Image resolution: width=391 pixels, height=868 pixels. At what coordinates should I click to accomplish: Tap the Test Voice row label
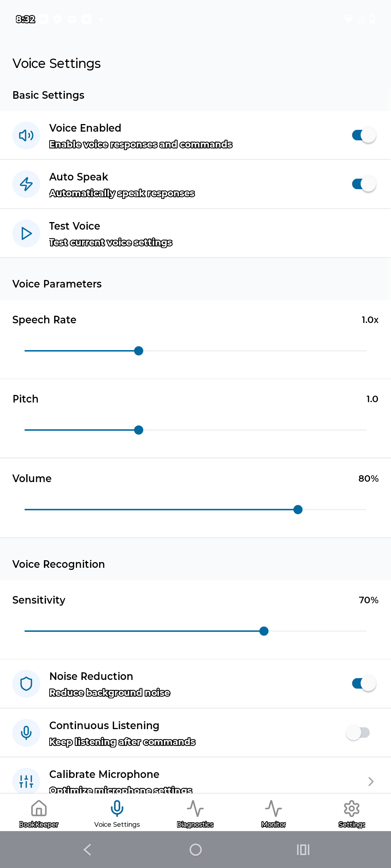[75, 226]
